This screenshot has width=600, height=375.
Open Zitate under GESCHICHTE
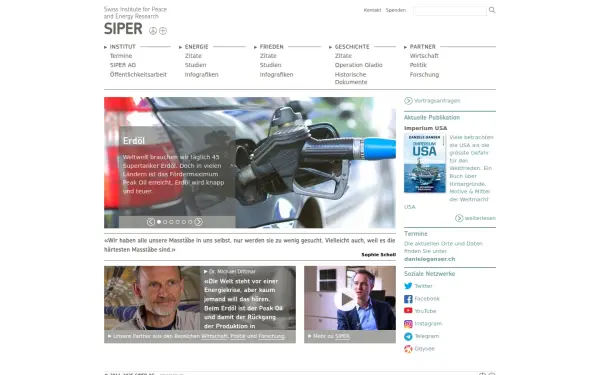343,56
